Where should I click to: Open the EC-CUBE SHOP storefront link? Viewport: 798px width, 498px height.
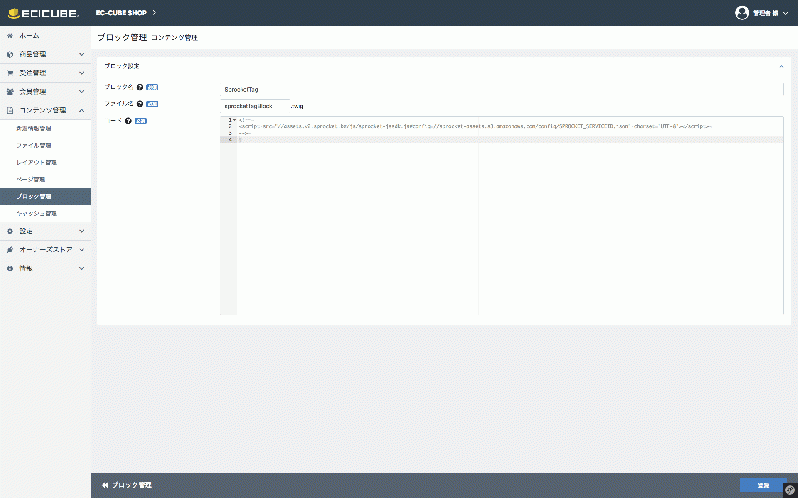pyautogui.click(x=126, y=12)
